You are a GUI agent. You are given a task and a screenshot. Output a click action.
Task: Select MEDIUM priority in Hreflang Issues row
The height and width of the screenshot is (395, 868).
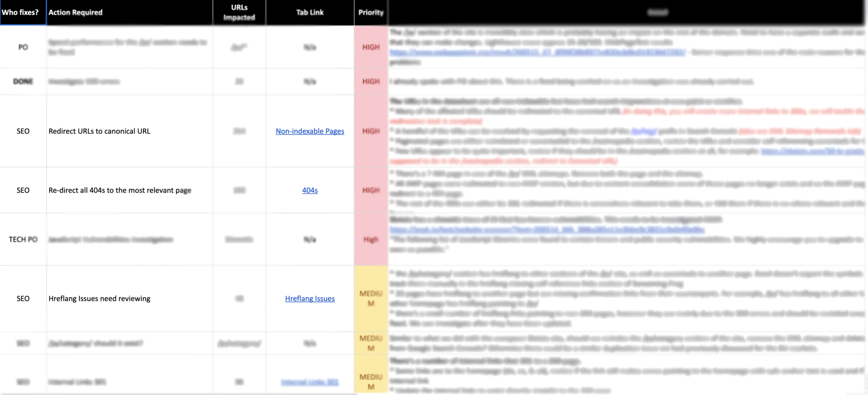(x=371, y=298)
